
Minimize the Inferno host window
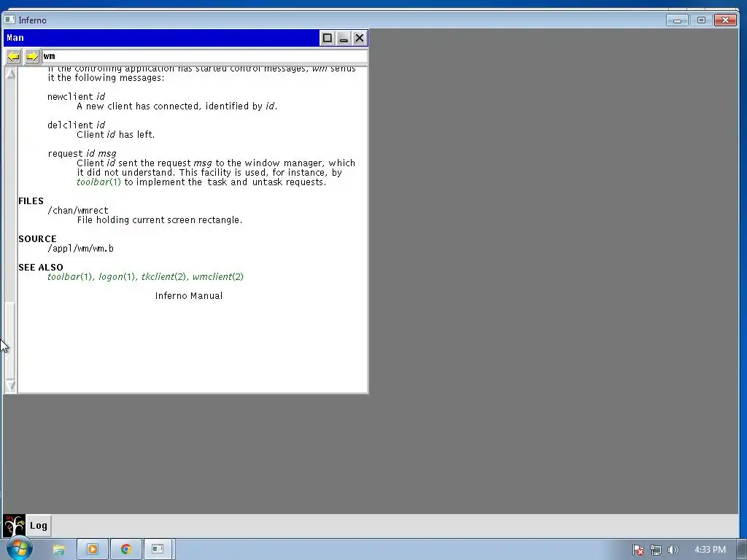[x=677, y=20]
